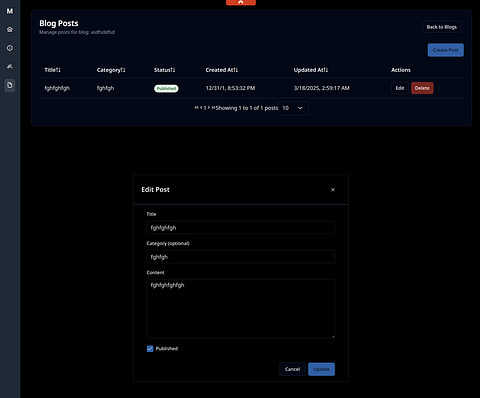This screenshot has width=480, height=398.
Task: Uncheck the Published checkbox
Action: click(150, 349)
